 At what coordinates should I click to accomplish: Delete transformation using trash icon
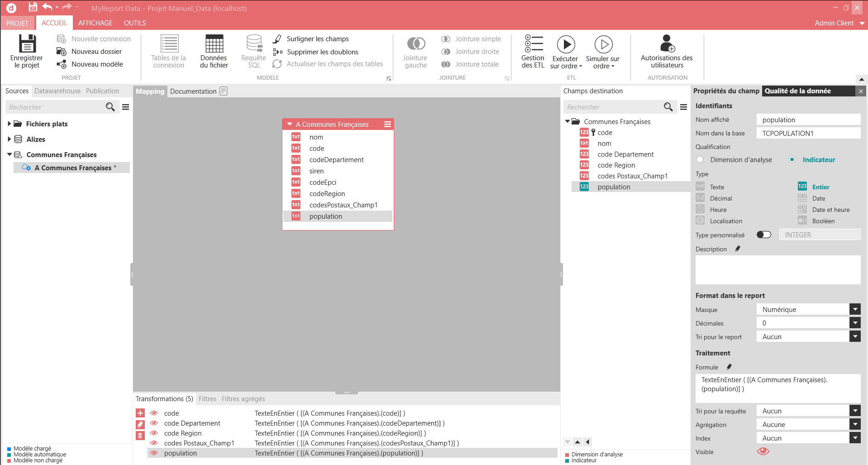pyautogui.click(x=140, y=436)
